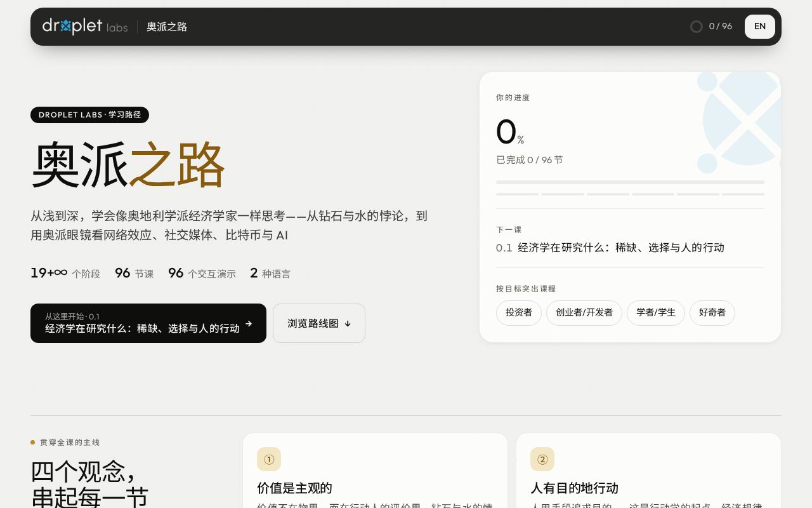The height and width of the screenshot is (508, 812).
Task: Open the next lesson 0.1 link in progress card
Action: click(610, 248)
